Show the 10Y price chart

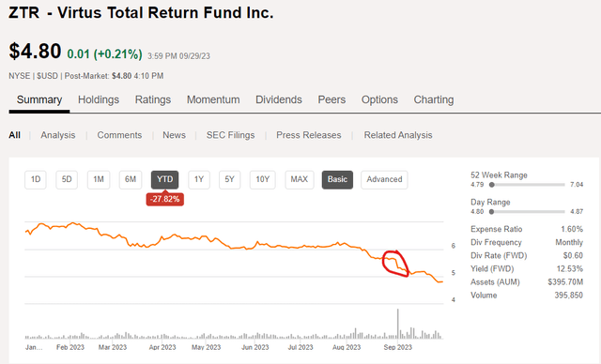[263, 179]
